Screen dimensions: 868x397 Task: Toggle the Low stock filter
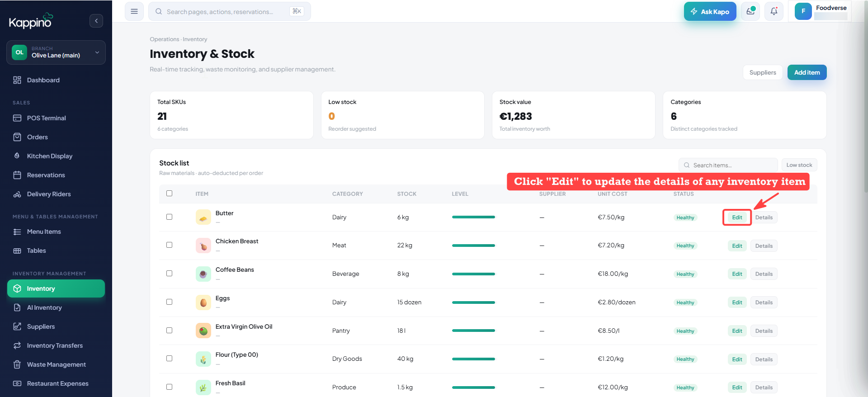(x=799, y=165)
